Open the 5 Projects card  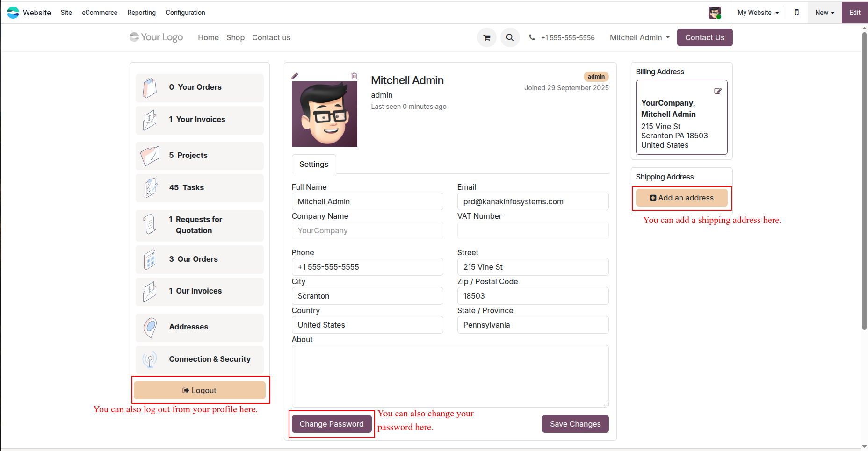tap(200, 156)
